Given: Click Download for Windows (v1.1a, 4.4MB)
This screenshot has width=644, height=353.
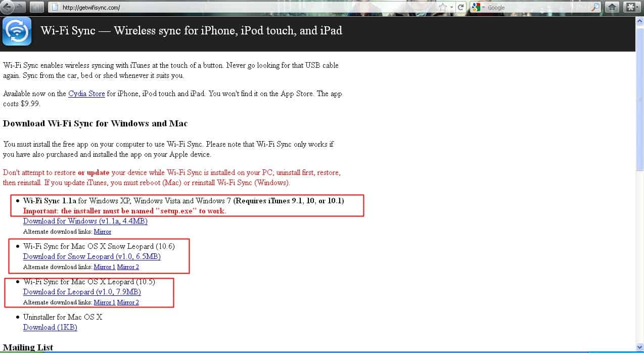Looking at the screenshot, I should [85, 221].
